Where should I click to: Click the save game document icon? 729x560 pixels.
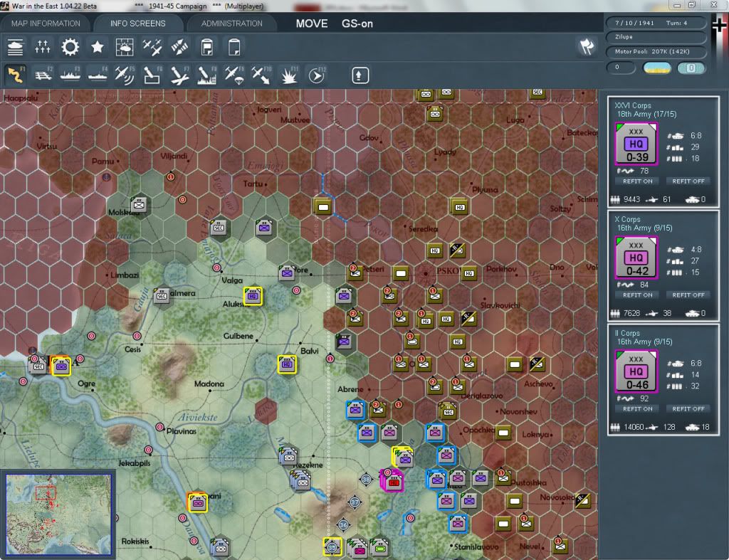207,47
